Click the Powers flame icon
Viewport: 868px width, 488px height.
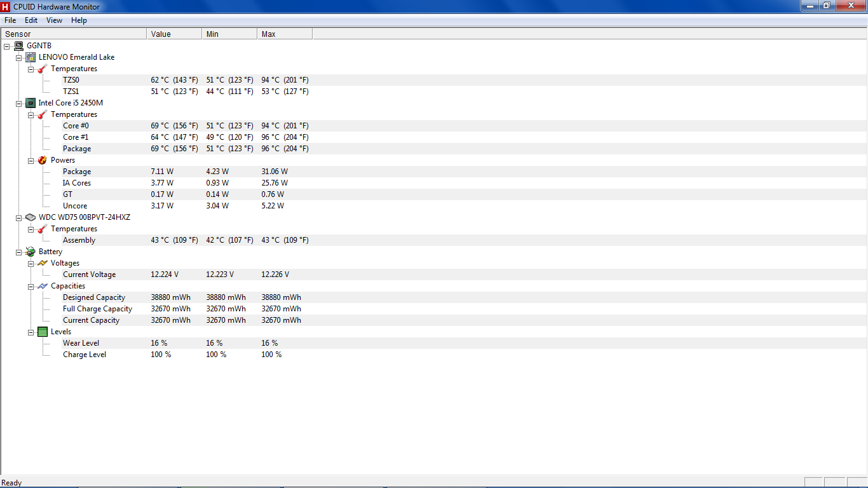pyautogui.click(x=43, y=160)
